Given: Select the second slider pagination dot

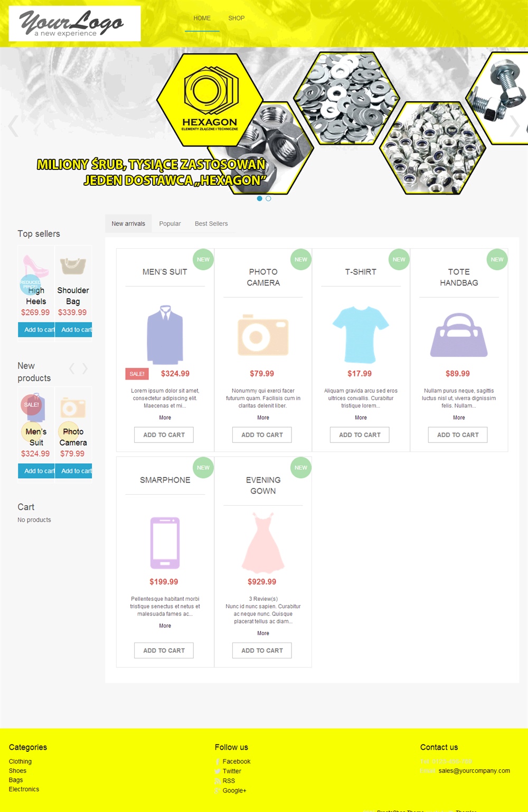Looking at the screenshot, I should click(x=268, y=199).
